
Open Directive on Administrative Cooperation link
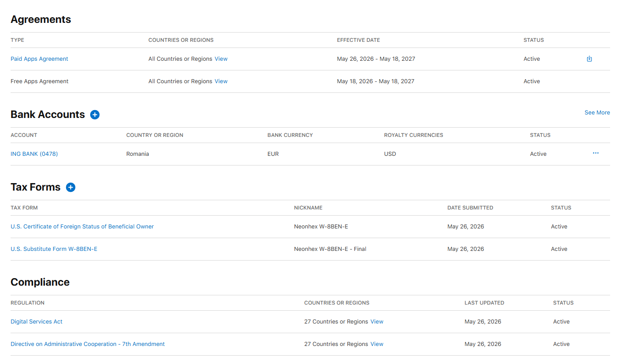[88, 344]
